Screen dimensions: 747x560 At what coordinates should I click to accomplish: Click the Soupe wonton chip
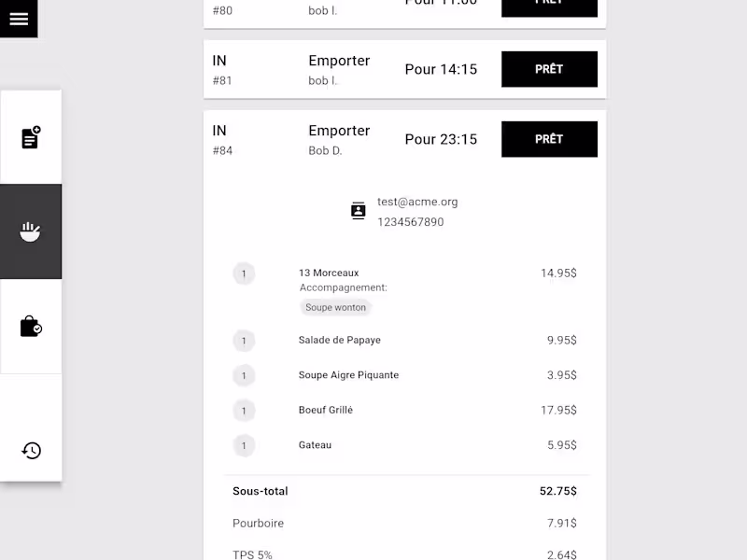[x=336, y=307]
